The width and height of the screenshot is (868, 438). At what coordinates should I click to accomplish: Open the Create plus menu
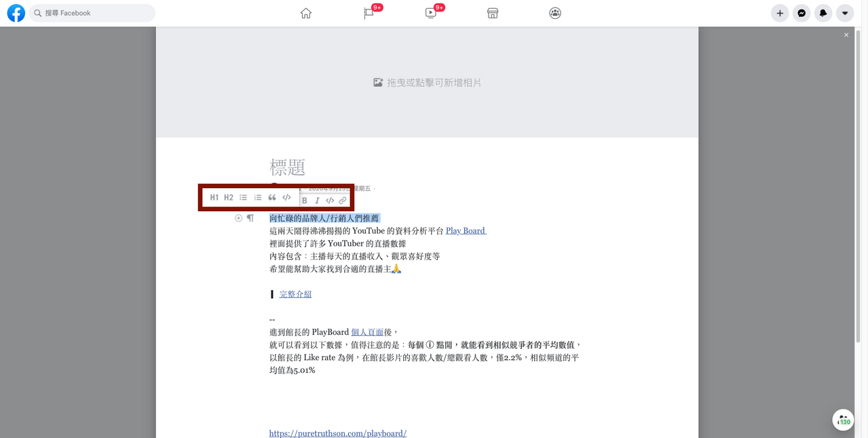[x=780, y=13]
